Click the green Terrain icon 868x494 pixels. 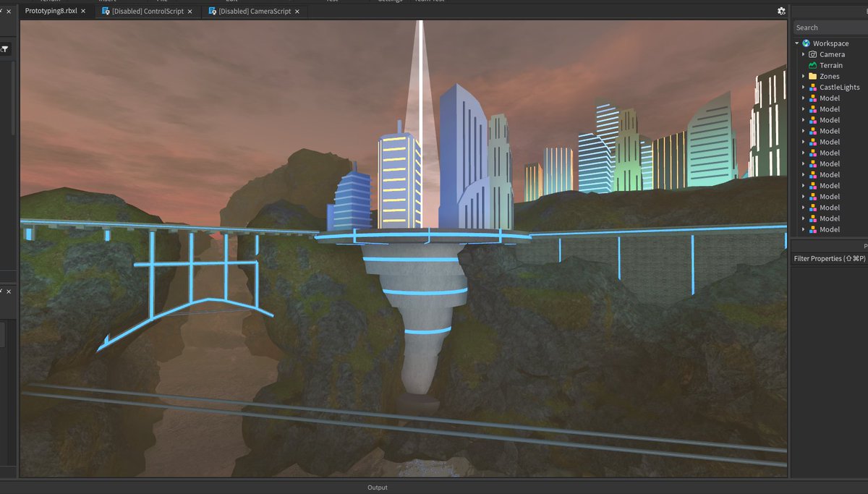coord(812,65)
